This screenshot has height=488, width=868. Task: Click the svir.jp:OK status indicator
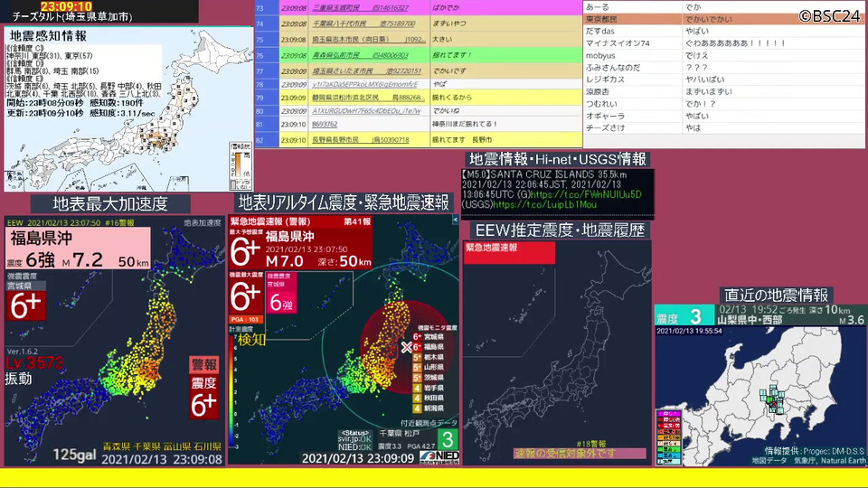coord(354,439)
